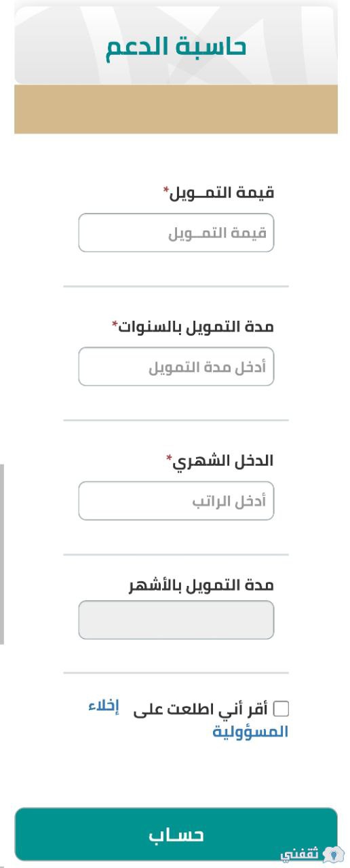350x868 pixels.
Task: Click the grey vertical scrollbar on left edge
Action: 2,554
